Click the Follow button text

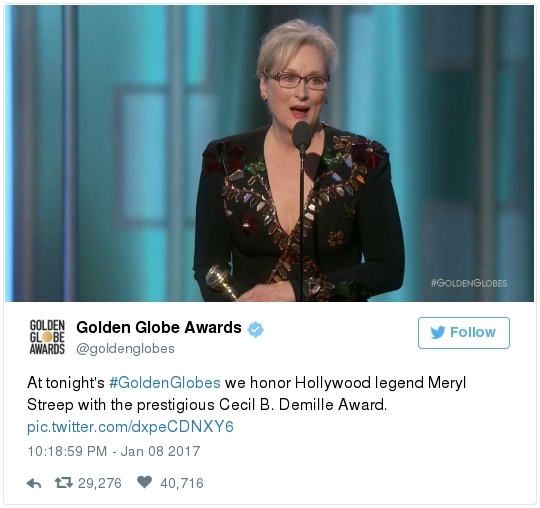[x=472, y=332]
